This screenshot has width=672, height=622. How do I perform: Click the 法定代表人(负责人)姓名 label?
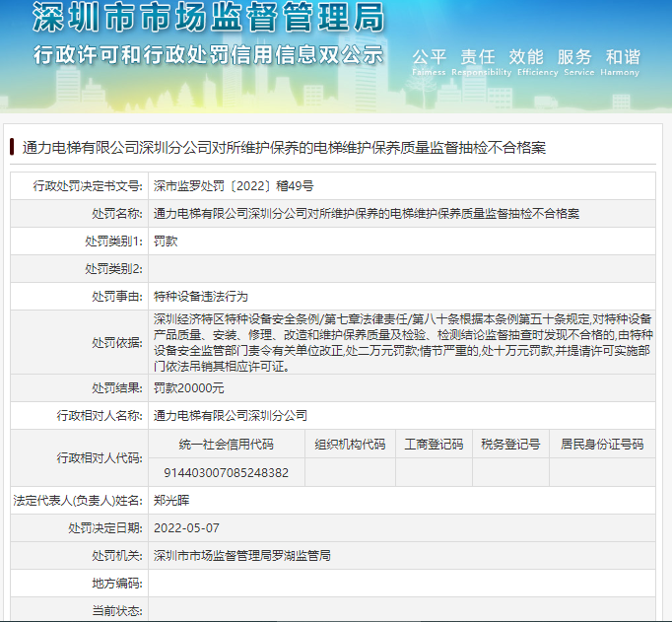coord(78,500)
